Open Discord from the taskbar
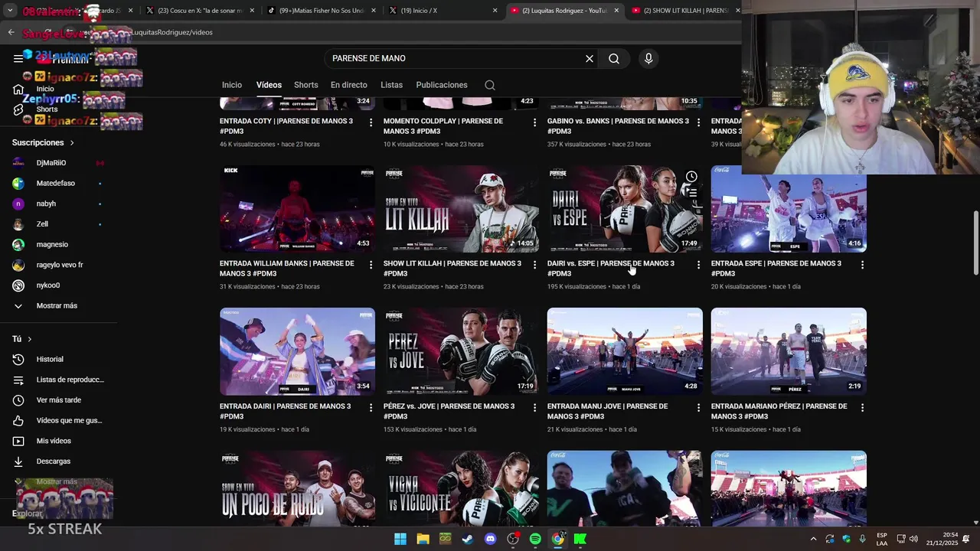 [x=491, y=539]
